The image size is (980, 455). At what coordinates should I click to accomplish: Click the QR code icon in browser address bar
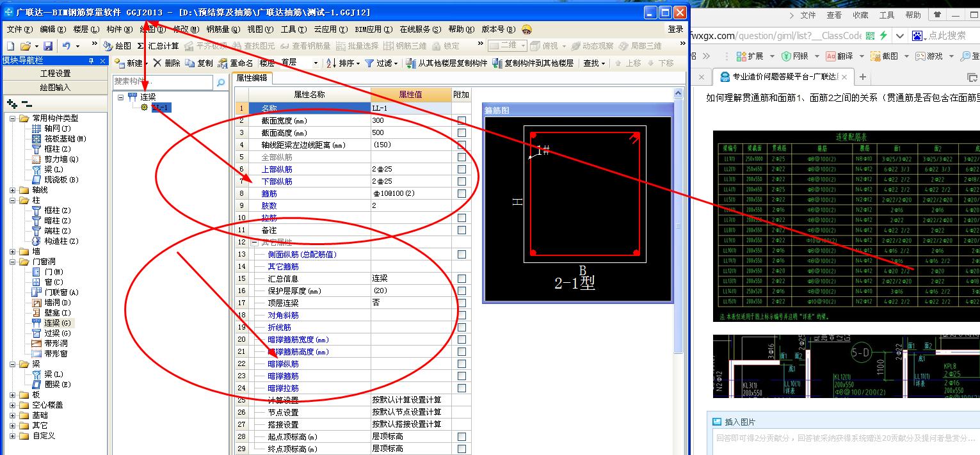tap(870, 36)
